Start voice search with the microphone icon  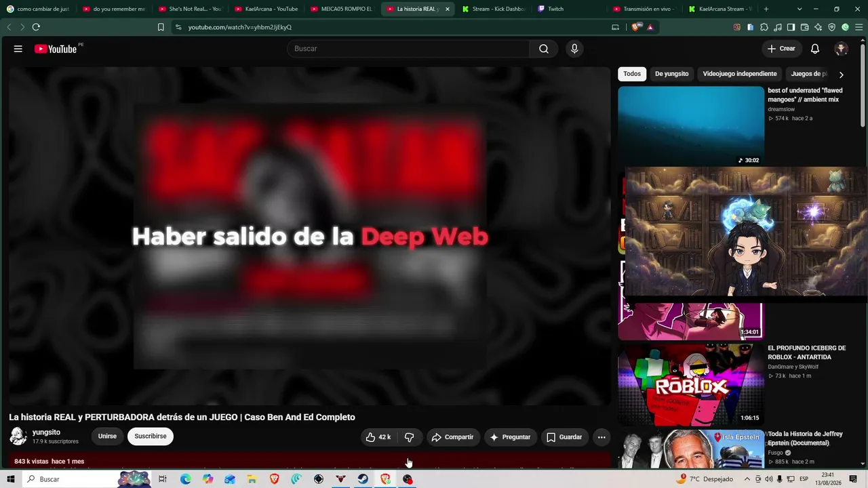(x=574, y=49)
